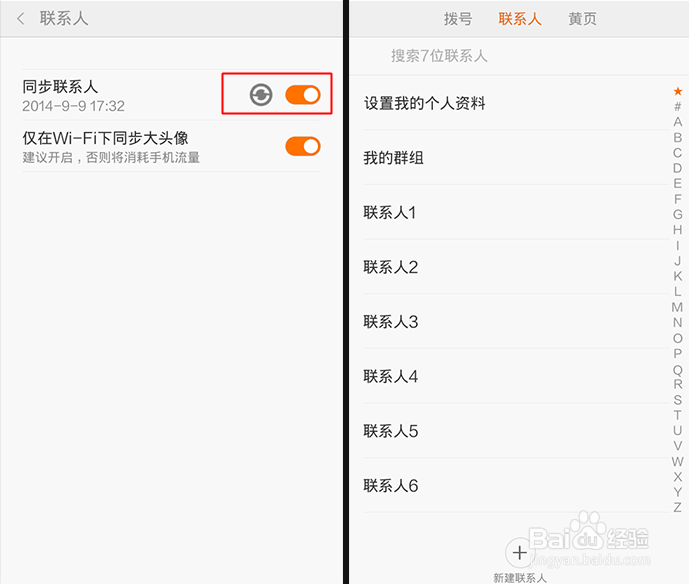The height and width of the screenshot is (584, 689).
Task: Select the 联系人 tab
Action: tap(520, 19)
